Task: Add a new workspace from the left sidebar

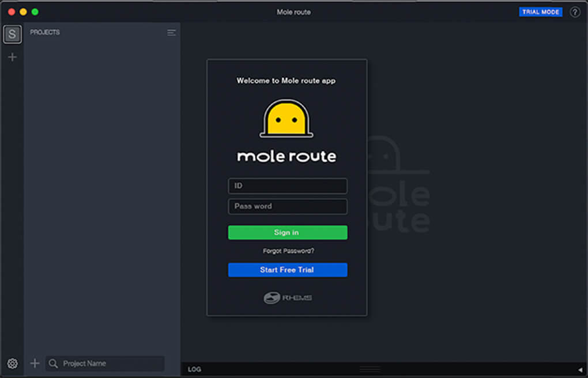Action: (x=12, y=57)
